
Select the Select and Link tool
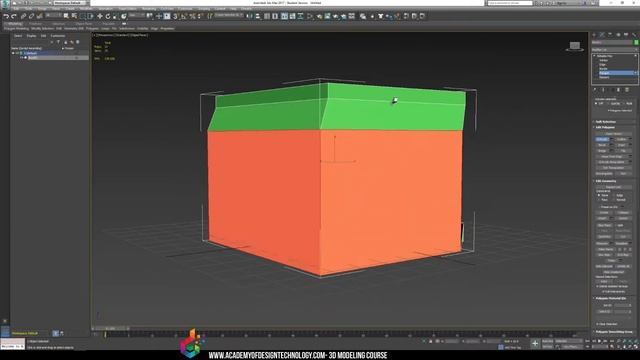click(23, 16)
